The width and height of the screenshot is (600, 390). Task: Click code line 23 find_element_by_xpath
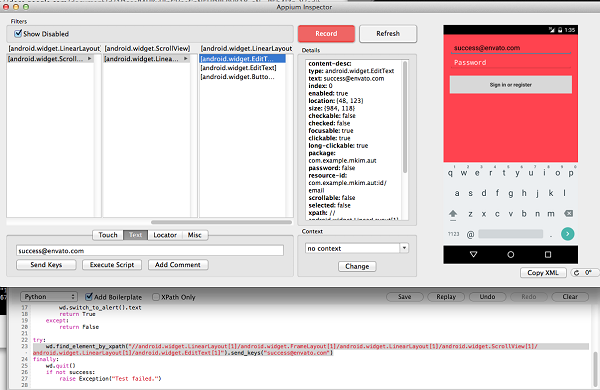click(x=311, y=349)
